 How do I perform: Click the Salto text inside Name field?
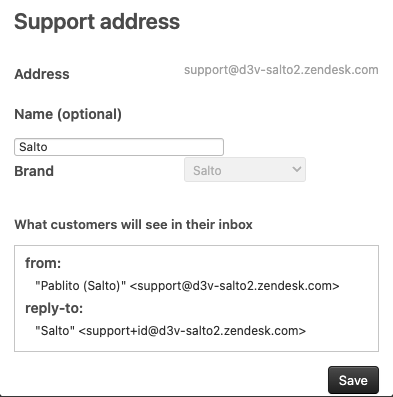(x=33, y=147)
